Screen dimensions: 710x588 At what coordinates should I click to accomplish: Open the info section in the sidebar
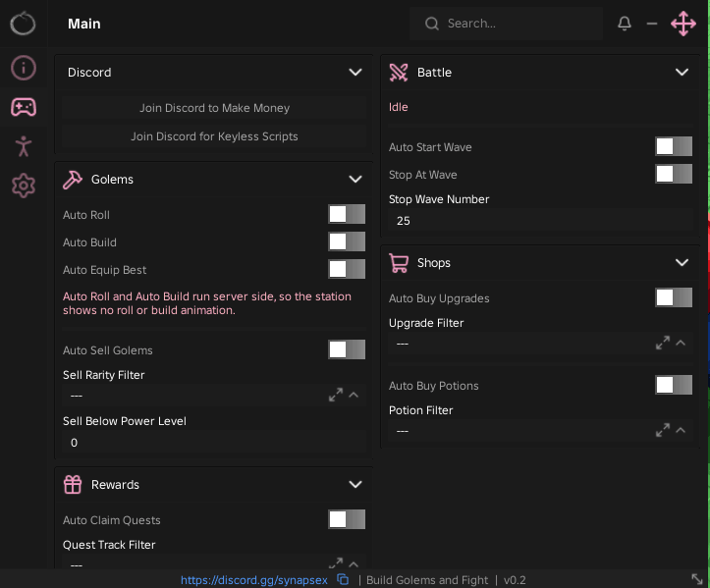(24, 68)
